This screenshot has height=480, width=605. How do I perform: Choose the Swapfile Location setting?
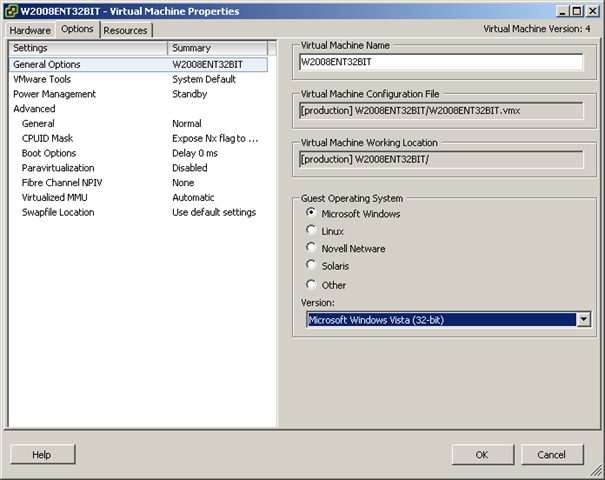tap(58, 212)
